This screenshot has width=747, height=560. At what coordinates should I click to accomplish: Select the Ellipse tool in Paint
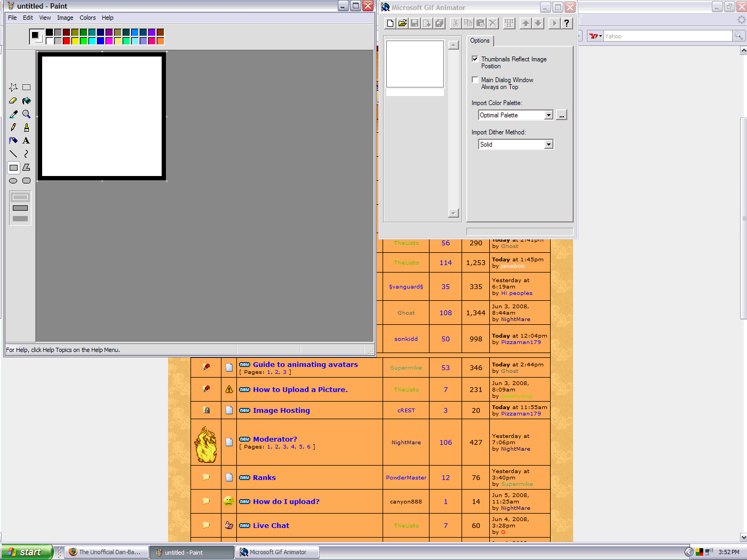pos(13,181)
